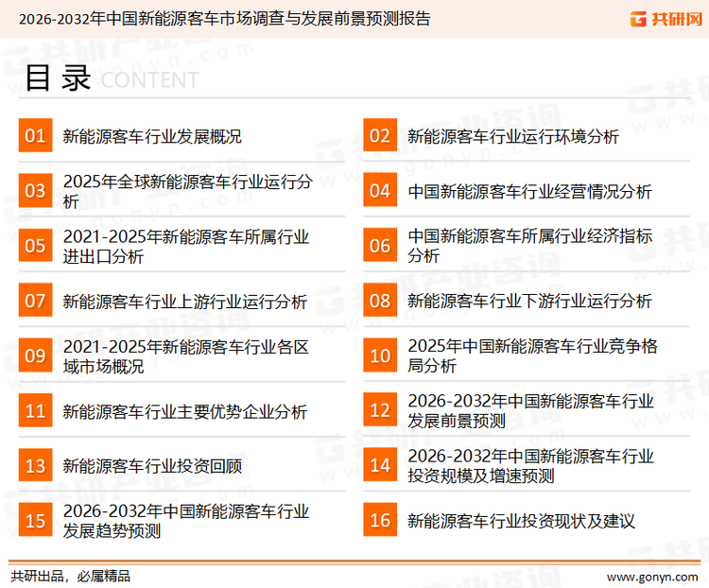Open the www.gonyn.com link in footer
709x588 pixels.
[x=652, y=578]
